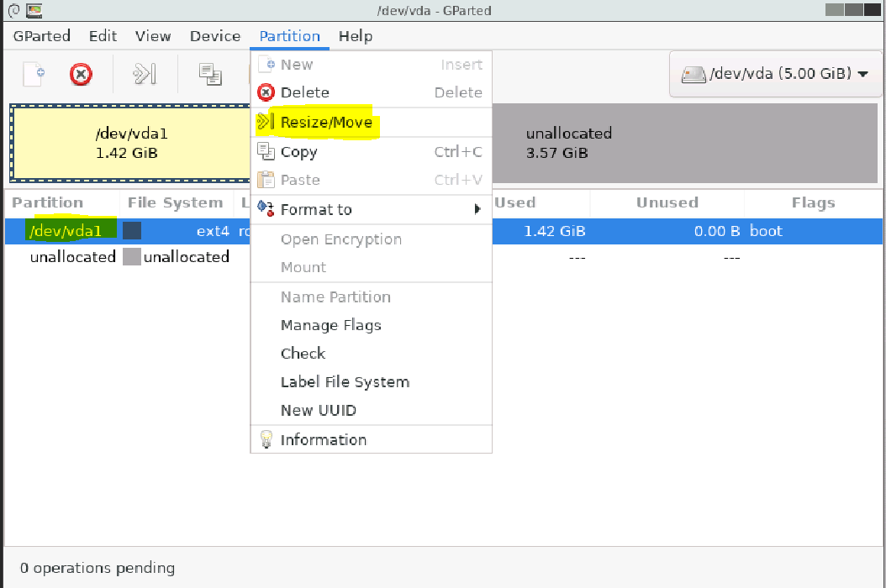Select Check menu entry

[x=372, y=353]
